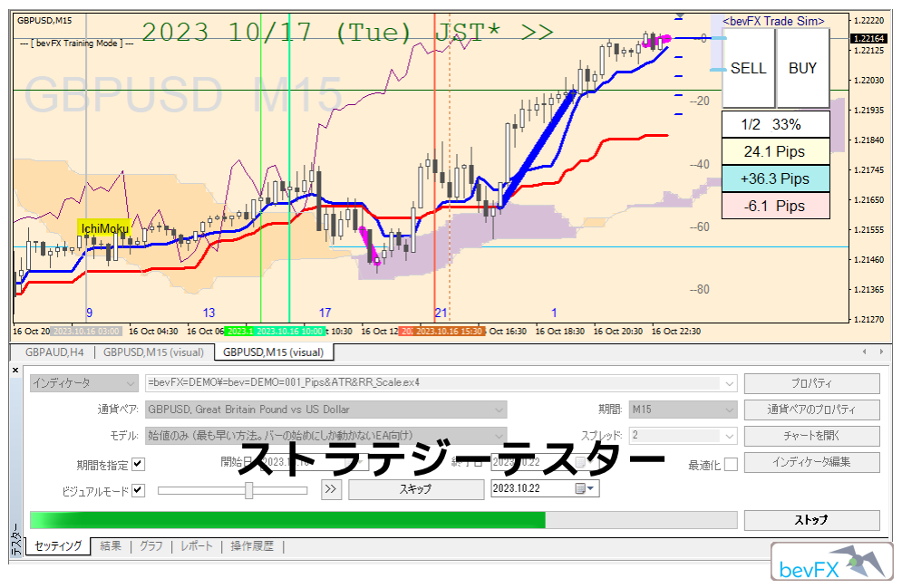Viewport: 902px width, 588px height.
Task: Click the current price label 1.22164
Action: [869, 39]
